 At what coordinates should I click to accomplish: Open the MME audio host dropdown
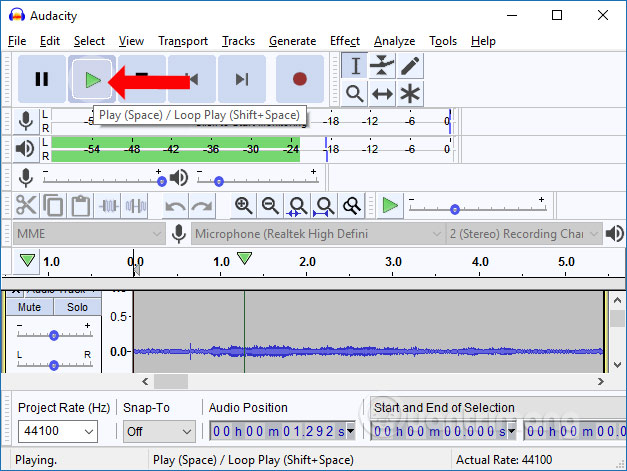point(88,234)
